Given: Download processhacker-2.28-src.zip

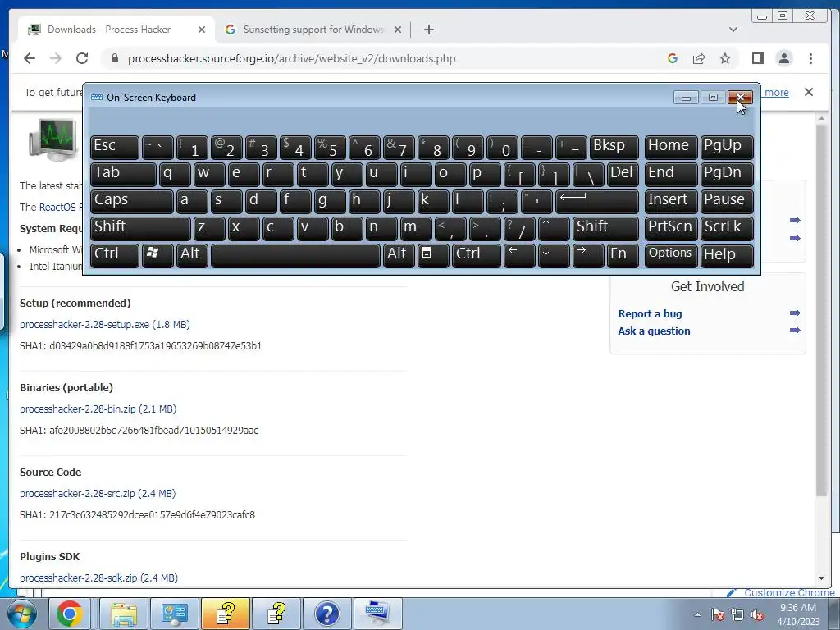Looking at the screenshot, I should coord(98,493).
